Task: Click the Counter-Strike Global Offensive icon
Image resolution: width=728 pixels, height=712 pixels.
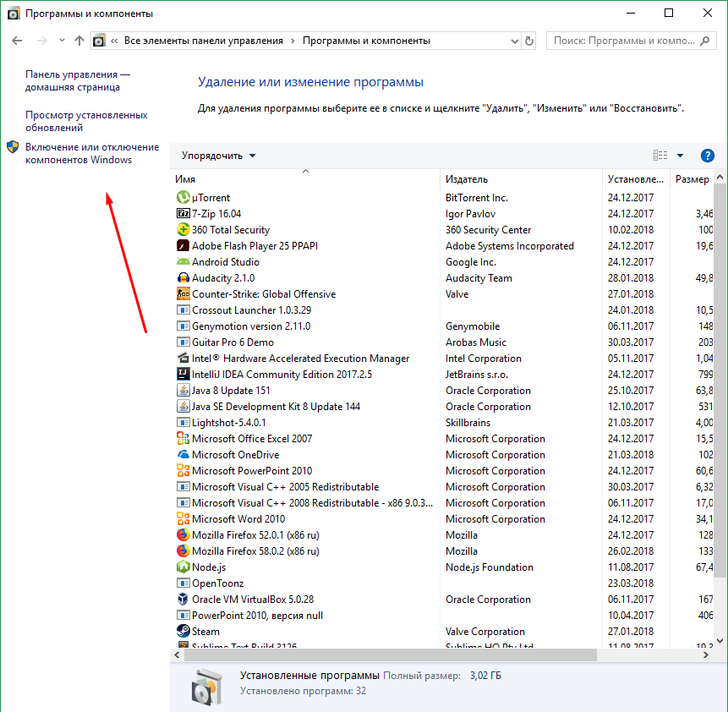Action: click(183, 294)
